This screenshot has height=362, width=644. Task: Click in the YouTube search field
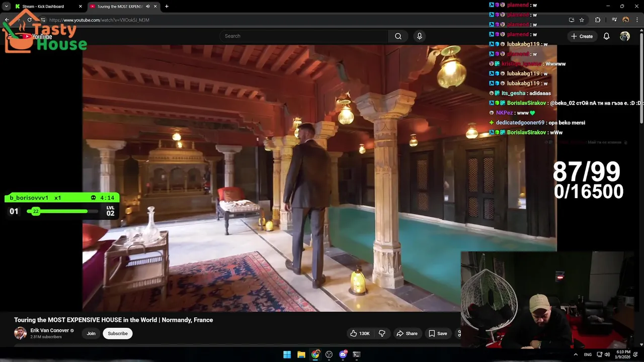coord(303,36)
